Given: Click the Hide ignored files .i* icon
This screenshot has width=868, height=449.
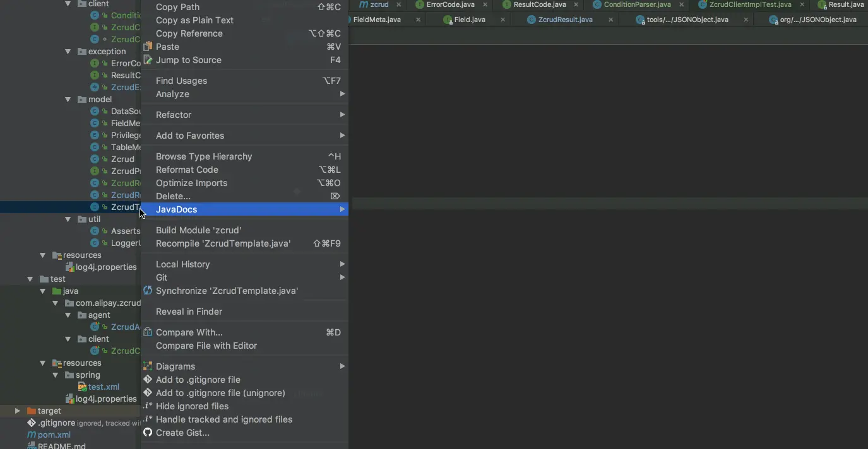Looking at the screenshot, I should pyautogui.click(x=148, y=406).
